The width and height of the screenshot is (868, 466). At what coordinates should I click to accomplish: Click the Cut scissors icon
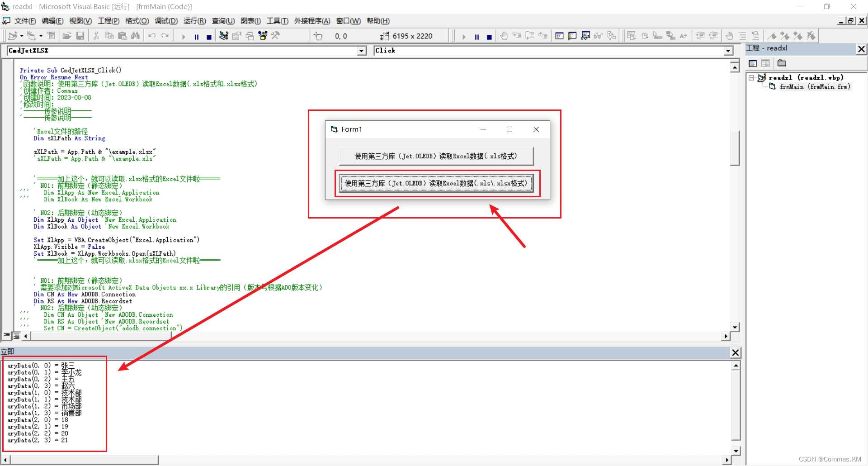(x=96, y=36)
